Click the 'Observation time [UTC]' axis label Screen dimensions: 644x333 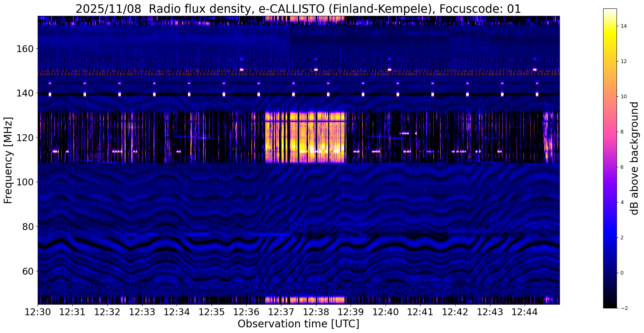point(298,324)
